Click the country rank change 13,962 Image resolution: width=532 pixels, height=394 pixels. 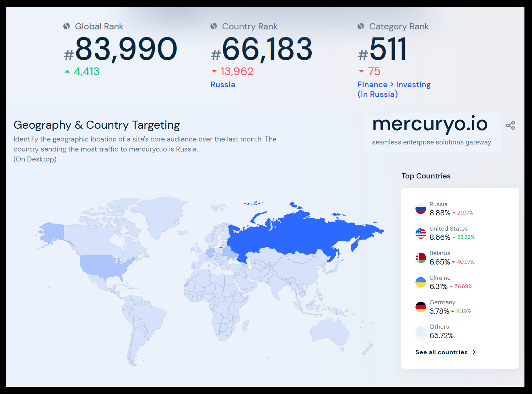pos(237,71)
